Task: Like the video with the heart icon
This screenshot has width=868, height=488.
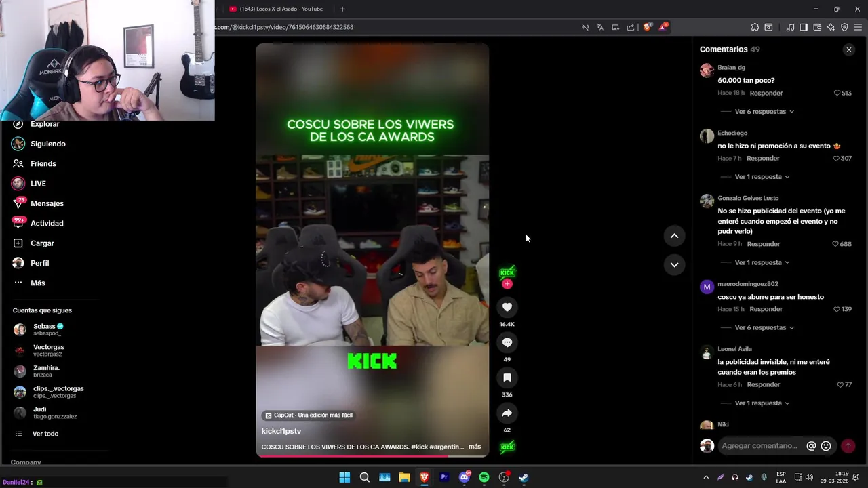Action: coord(507,307)
